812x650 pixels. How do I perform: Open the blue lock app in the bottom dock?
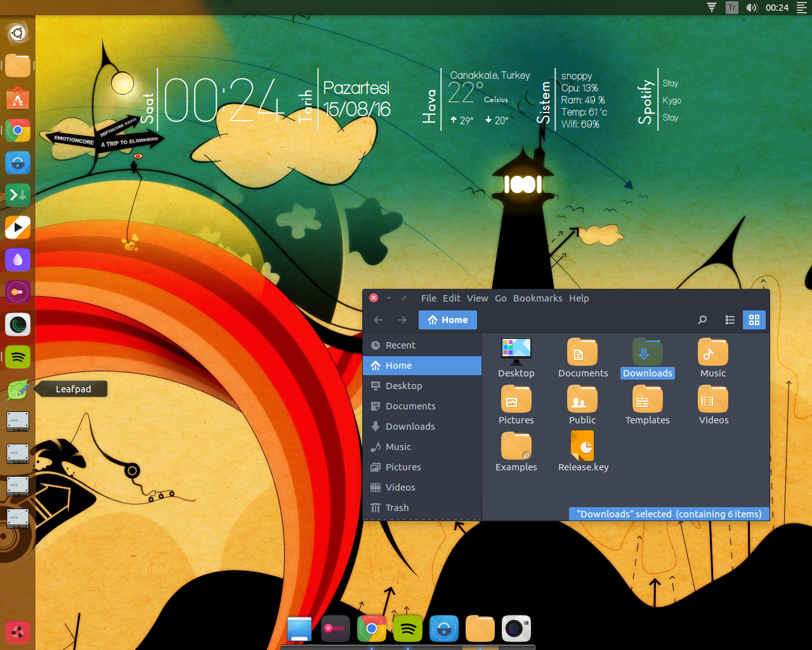click(x=444, y=629)
